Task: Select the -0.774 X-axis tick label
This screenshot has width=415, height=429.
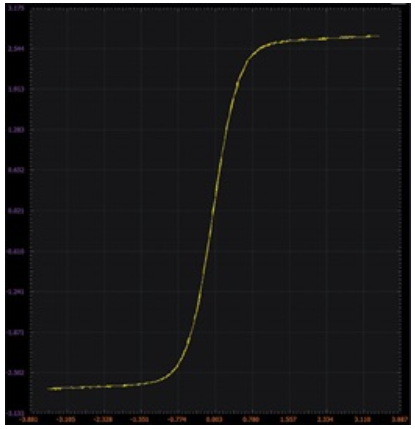Action: coord(179,419)
